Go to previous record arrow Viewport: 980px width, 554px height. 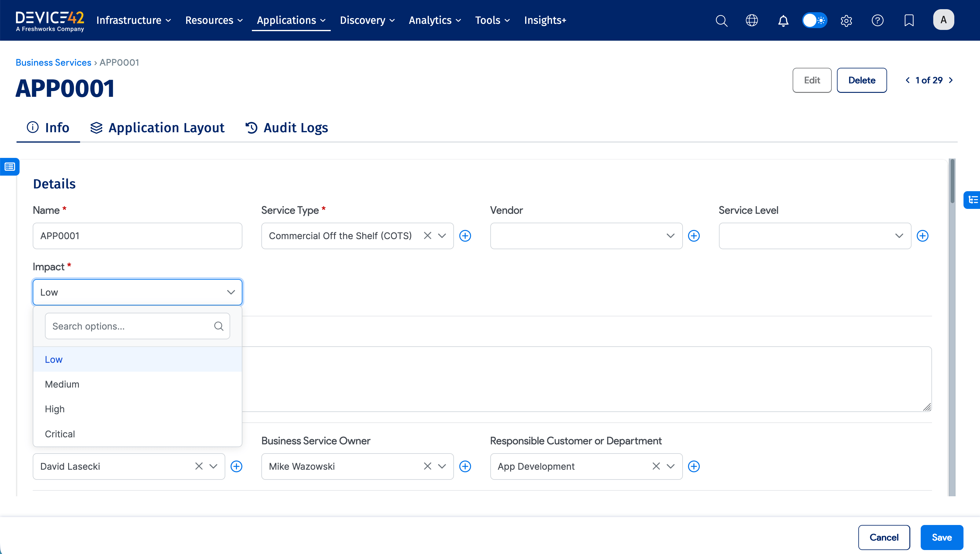(908, 80)
